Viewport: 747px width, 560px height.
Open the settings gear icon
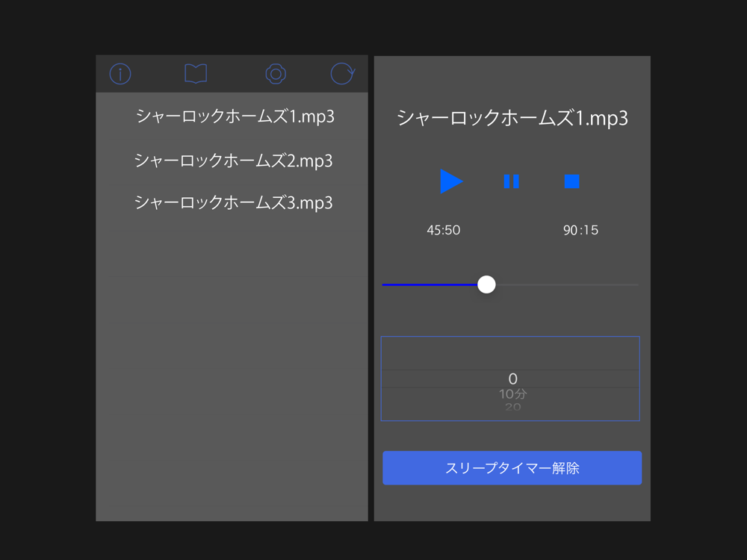click(x=276, y=74)
